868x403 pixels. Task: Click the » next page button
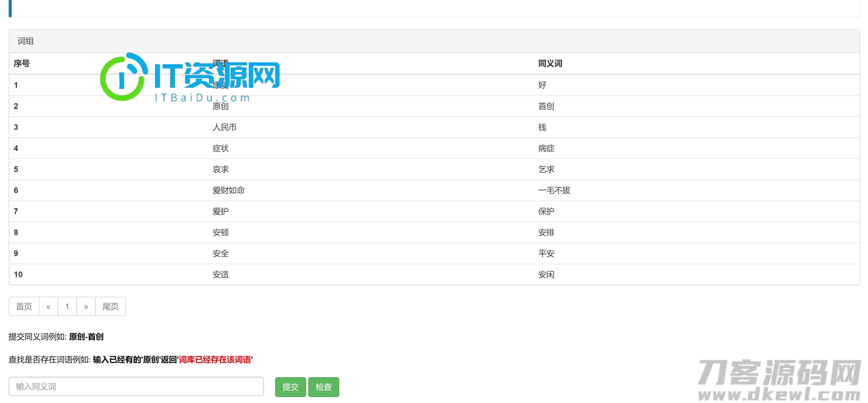pos(86,306)
